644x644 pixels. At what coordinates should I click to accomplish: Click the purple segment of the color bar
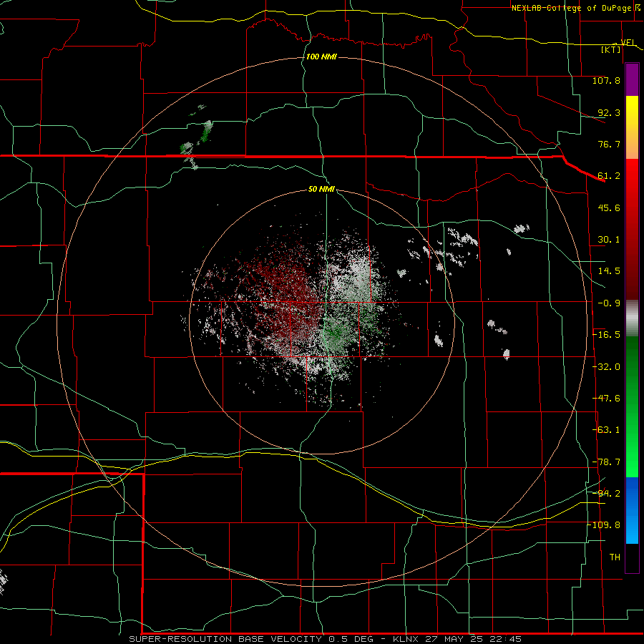pos(632,80)
